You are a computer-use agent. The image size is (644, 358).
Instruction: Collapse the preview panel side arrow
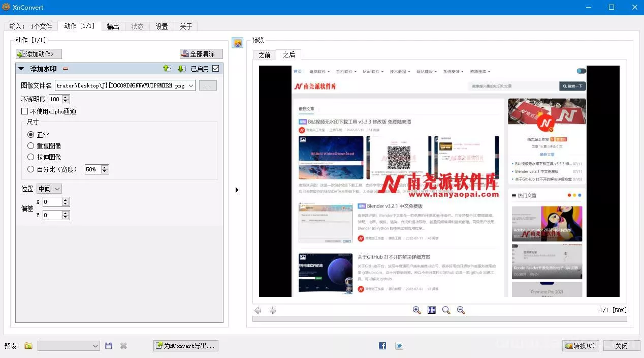point(237,190)
